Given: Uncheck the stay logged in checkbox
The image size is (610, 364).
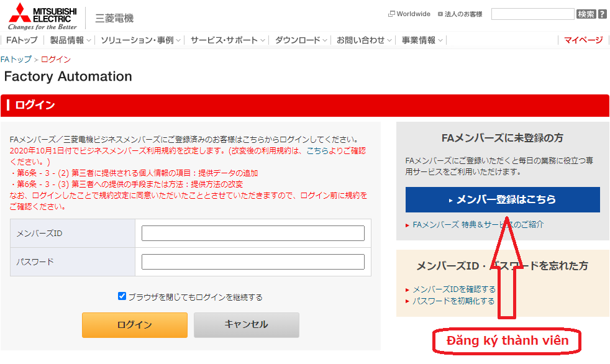Looking at the screenshot, I should coord(122,296).
